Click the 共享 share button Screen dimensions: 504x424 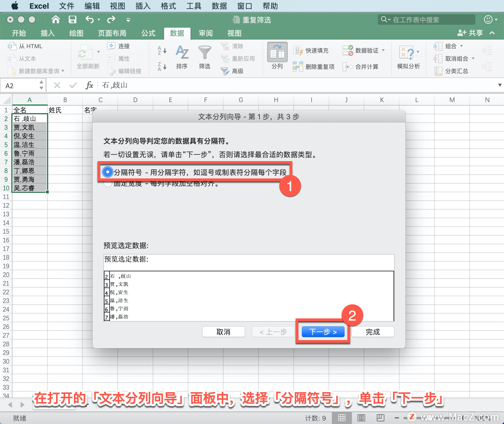click(470, 33)
